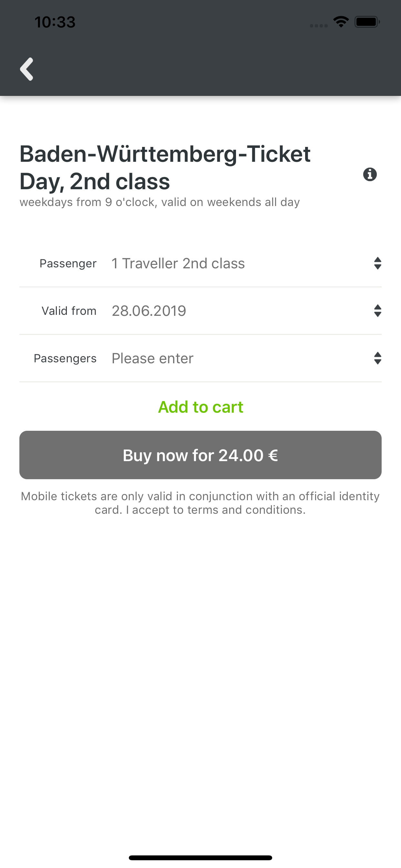Screen dimensions: 401x868
Task: Select 1 Traveller 2nd class value
Action: click(x=178, y=263)
